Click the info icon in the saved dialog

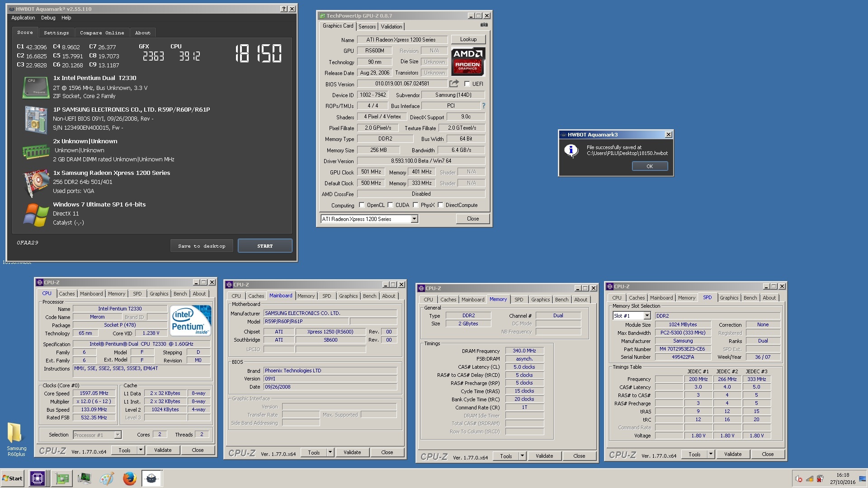click(571, 150)
